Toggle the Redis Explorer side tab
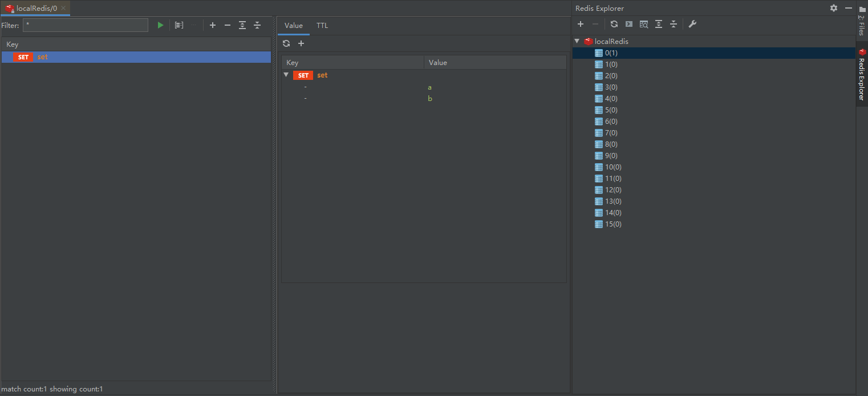 [862, 74]
